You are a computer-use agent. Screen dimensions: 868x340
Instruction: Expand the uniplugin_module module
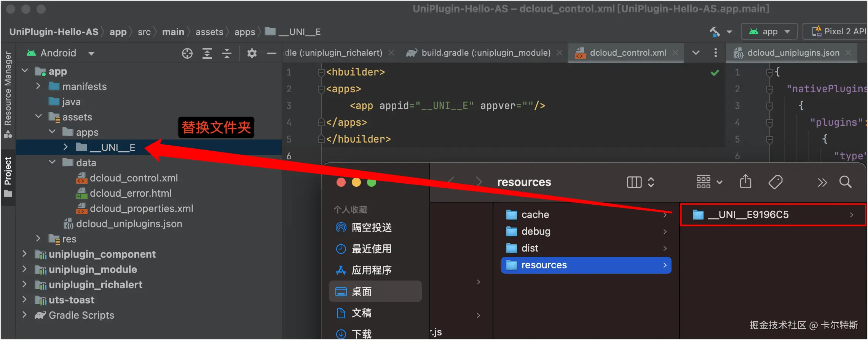[24, 269]
